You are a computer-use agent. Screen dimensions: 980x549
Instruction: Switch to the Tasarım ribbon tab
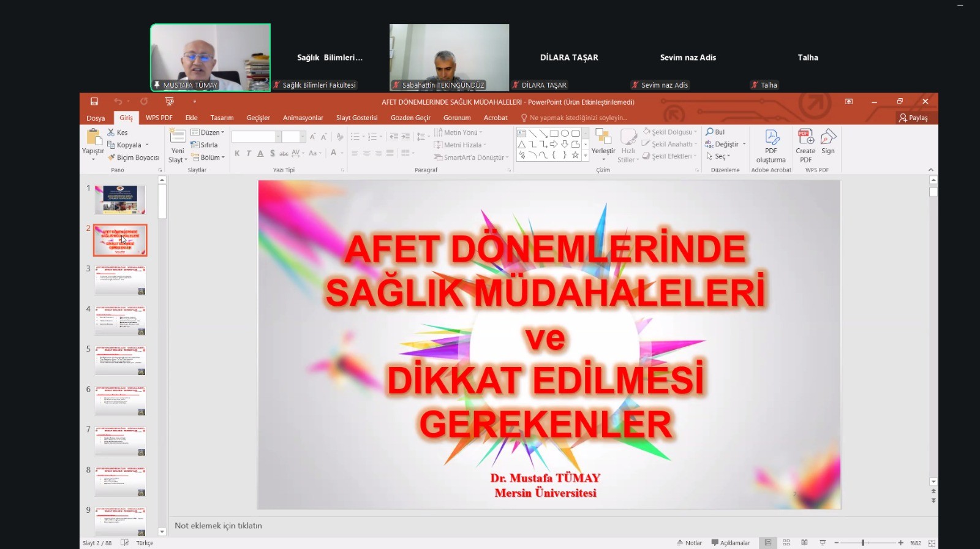222,118
